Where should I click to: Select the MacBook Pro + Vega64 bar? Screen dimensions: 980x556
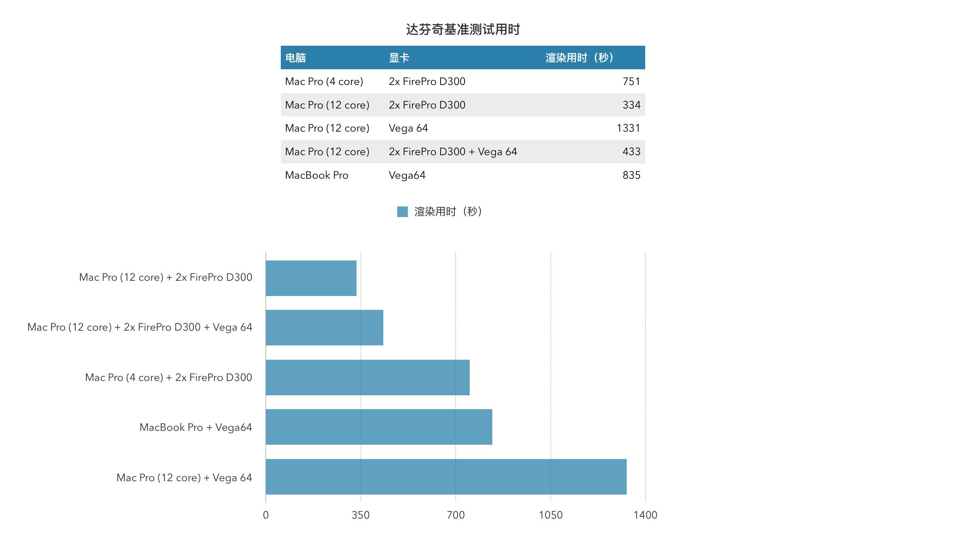(379, 427)
